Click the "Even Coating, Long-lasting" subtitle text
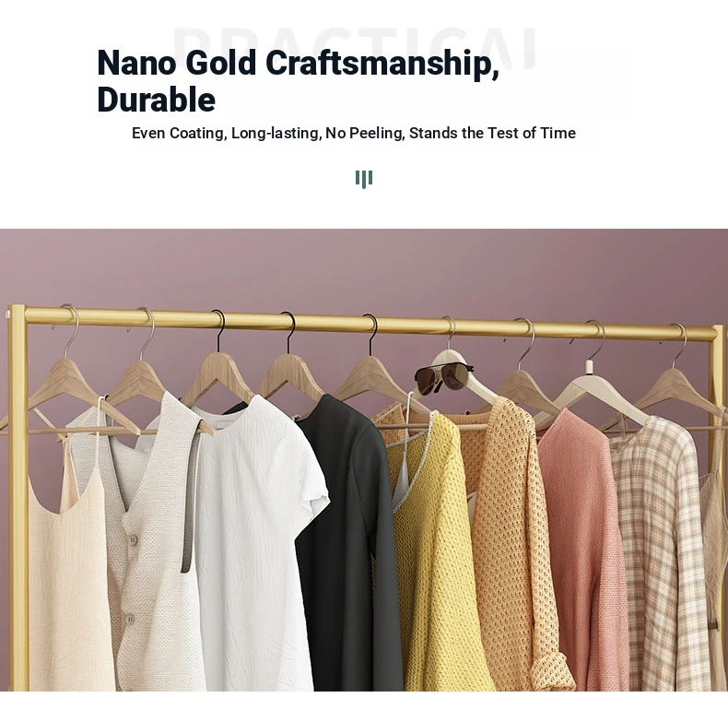This screenshot has width=728, height=710. click(x=227, y=133)
